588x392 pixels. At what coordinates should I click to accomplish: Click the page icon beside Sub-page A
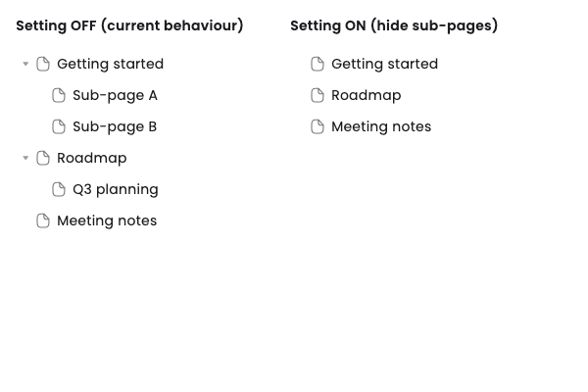(59, 95)
